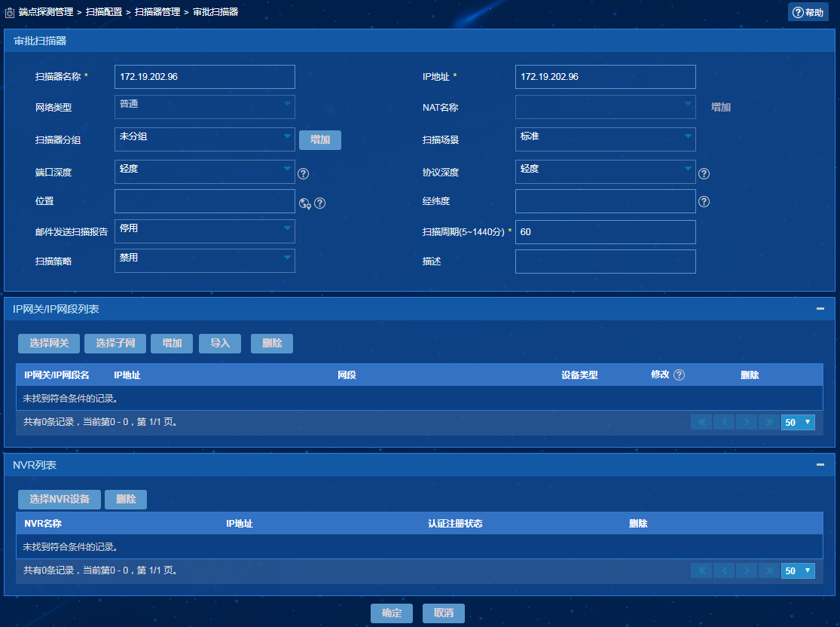Image resolution: width=840 pixels, height=627 pixels.
Task: Click the 网段 column header
Action: pos(347,375)
